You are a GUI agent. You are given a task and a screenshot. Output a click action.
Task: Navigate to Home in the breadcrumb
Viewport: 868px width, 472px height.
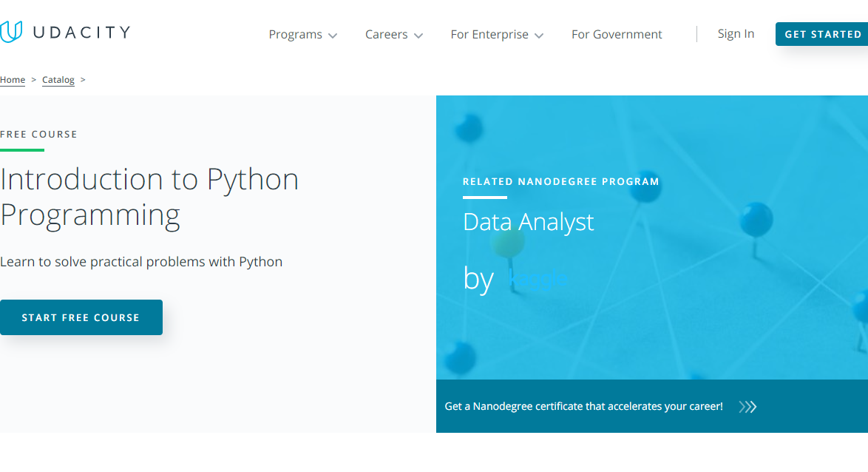pos(13,80)
